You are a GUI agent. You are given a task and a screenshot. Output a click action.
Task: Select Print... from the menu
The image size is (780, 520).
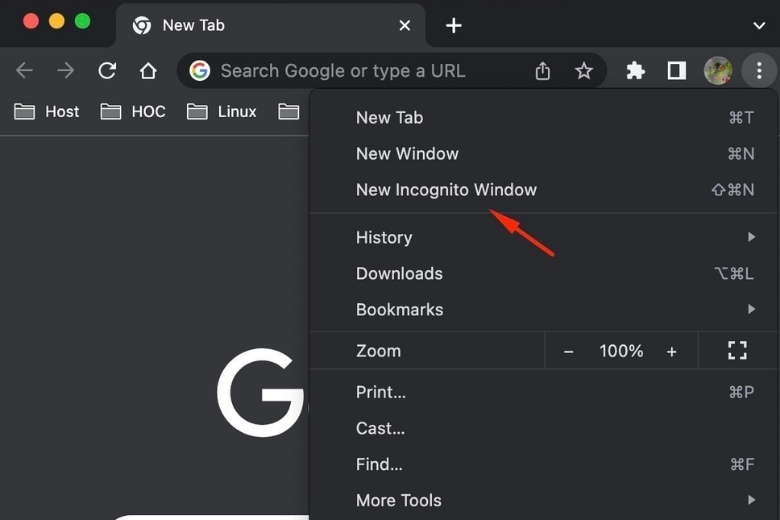(543, 392)
